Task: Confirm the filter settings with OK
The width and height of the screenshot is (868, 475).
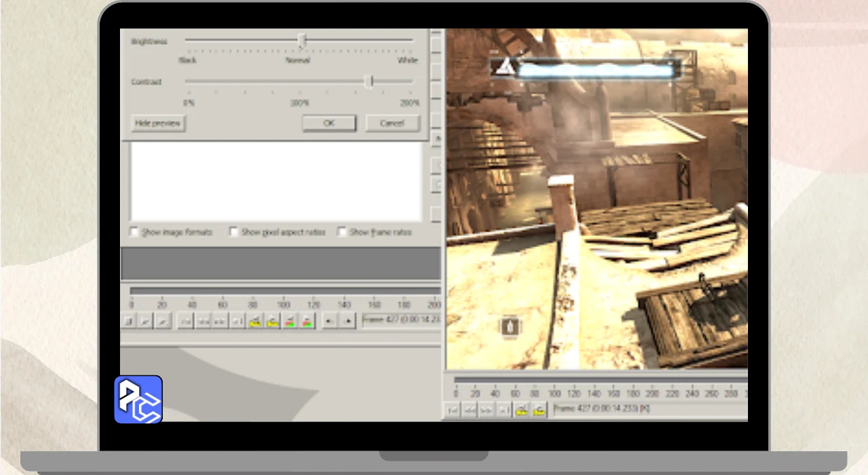Action: coord(329,123)
